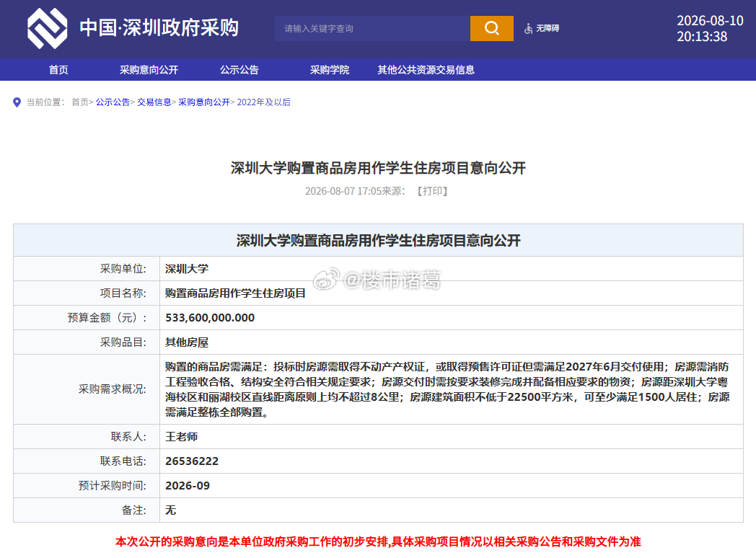The height and width of the screenshot is (558, 756).
Task: Open the 首页 navigation menu item
Action: [x=58, y=70]
